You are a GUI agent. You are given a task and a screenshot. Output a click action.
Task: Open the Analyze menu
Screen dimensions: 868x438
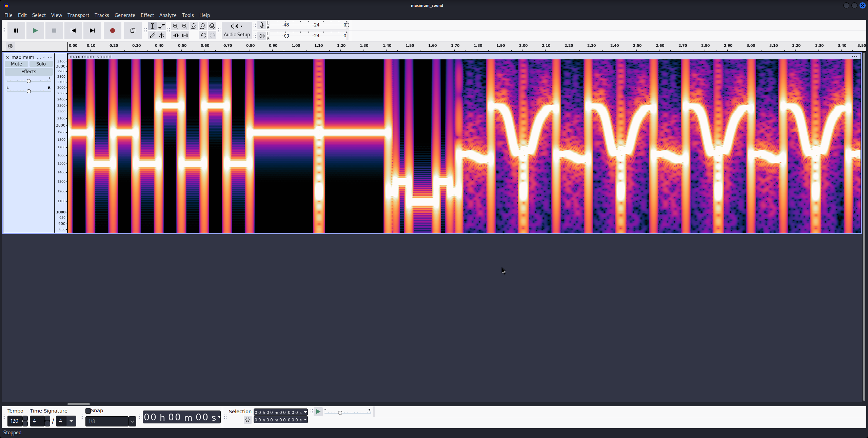(x=167, y=15)
